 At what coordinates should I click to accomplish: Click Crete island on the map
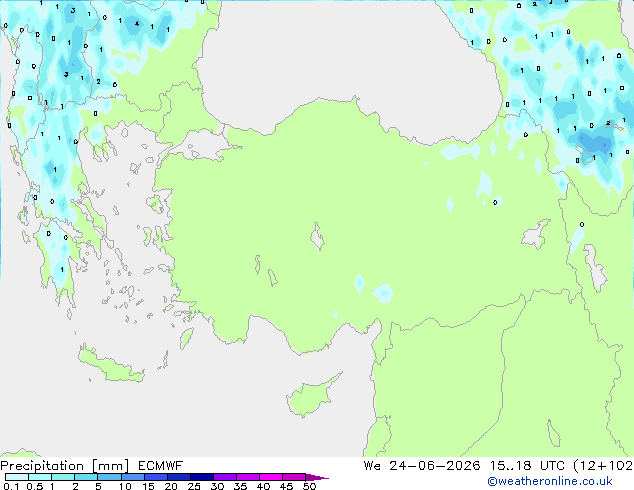[x=110, y=365]
